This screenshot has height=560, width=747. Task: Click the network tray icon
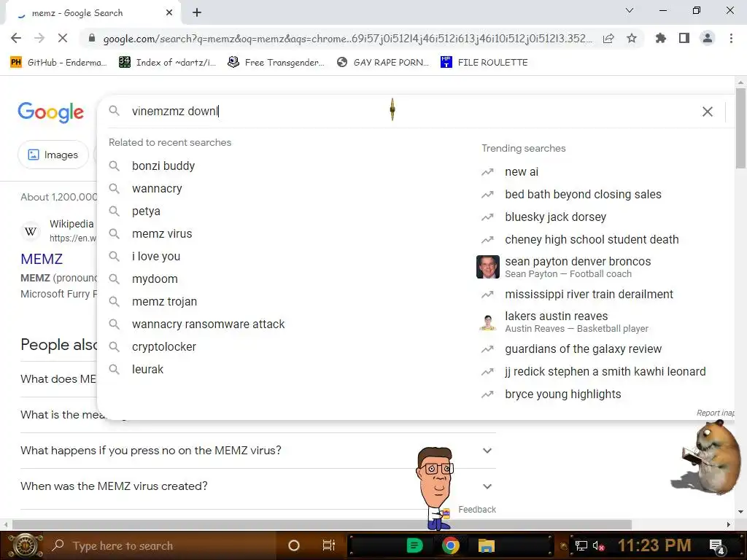pos(581,545)
